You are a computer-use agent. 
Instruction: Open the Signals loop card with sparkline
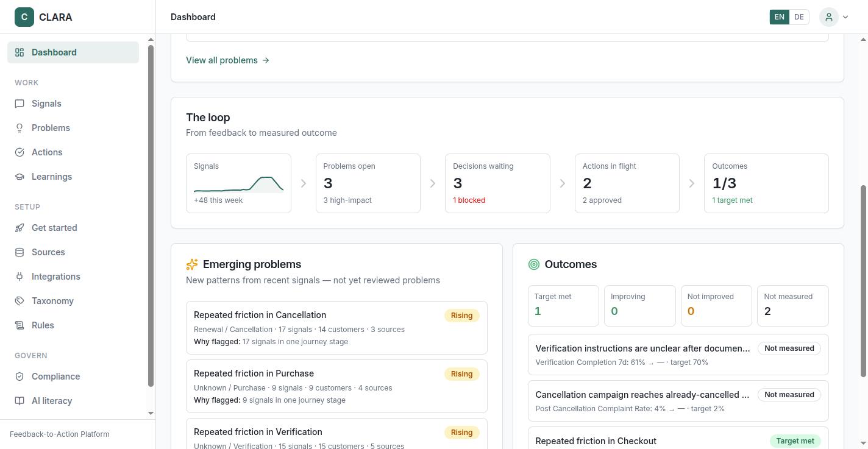click(238, 183)
